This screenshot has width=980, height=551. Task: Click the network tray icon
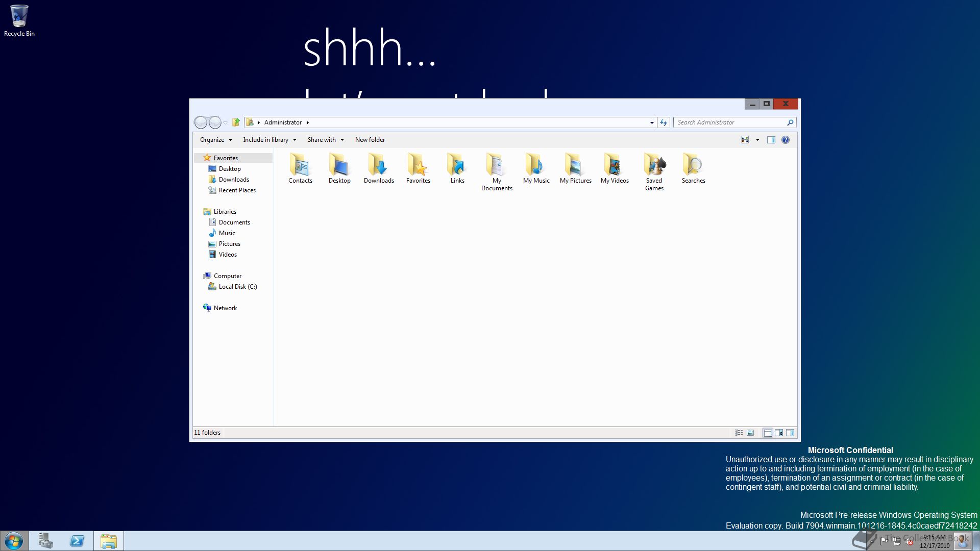897,541
